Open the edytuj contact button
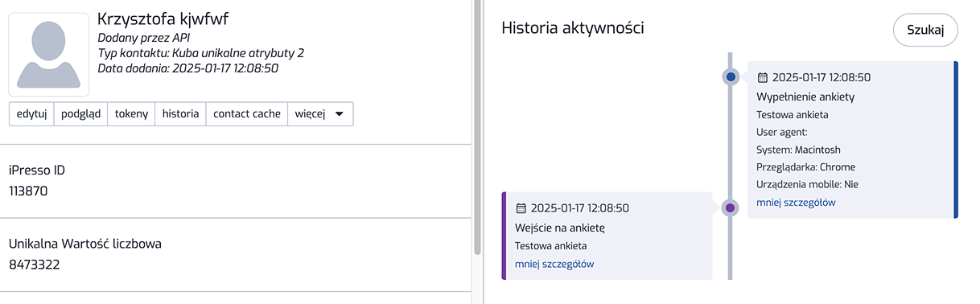980x304 pixels. pyautogui.click(x=31, y=114)
